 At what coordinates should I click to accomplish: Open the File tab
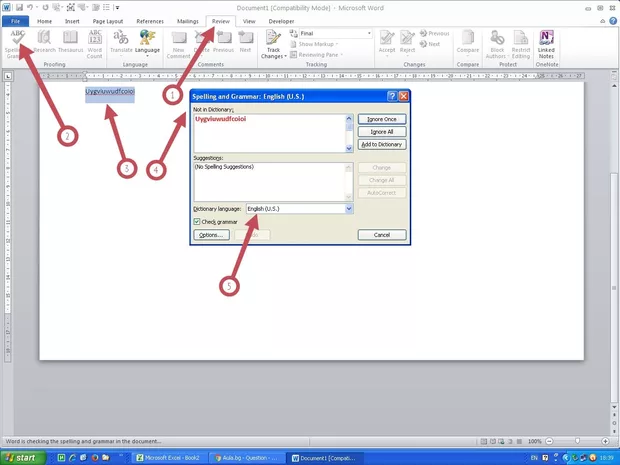pos(15,21)
